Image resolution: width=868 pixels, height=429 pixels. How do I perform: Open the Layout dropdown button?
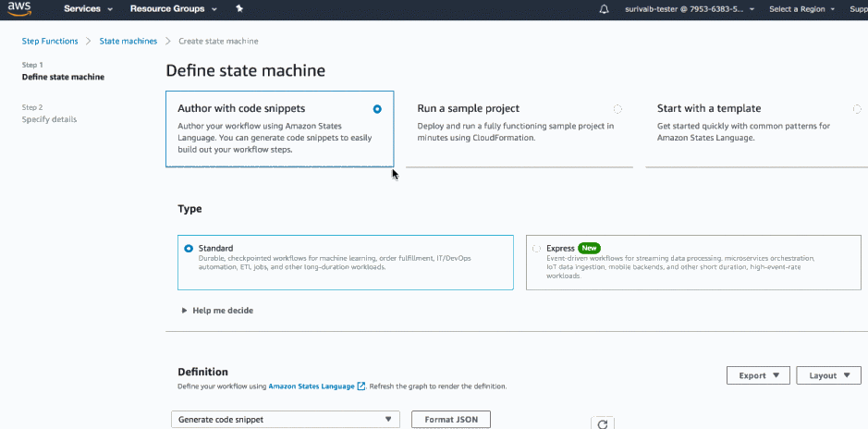828,375
